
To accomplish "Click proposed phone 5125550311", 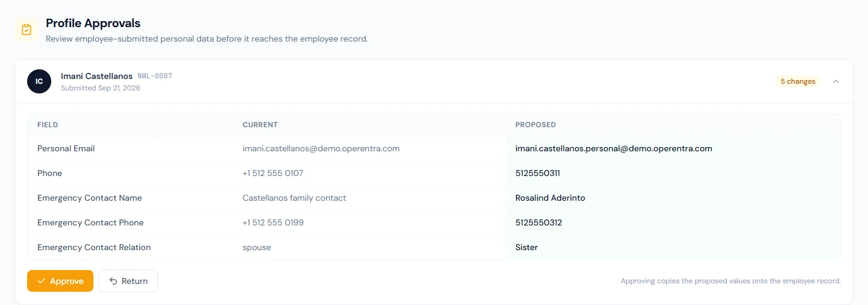I will (x=538, y=173).
